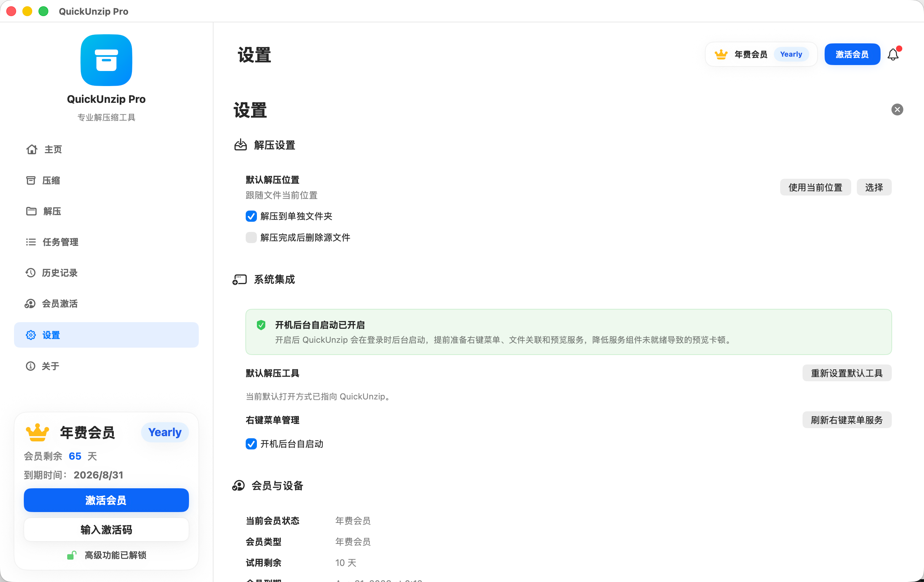The width and height of the screenshot is (924, 582).
Task: Click 专业解压缩工具 subtitle
Action: [x=106, y=117]
